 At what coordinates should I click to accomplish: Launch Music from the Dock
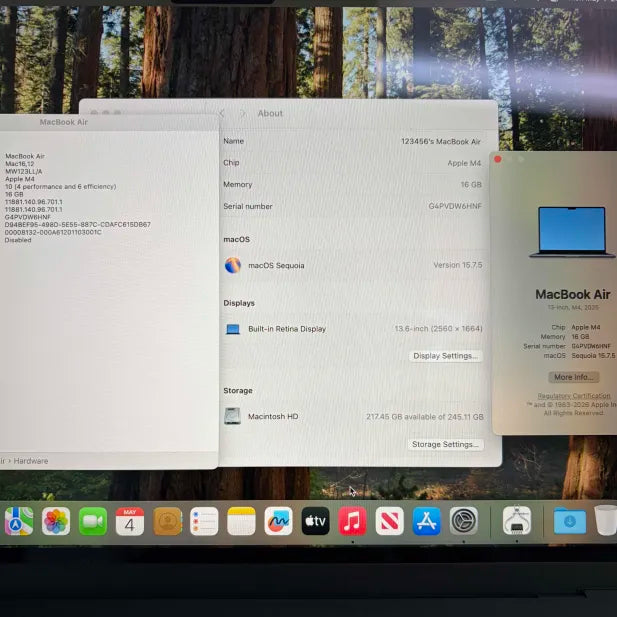[353, 521]
